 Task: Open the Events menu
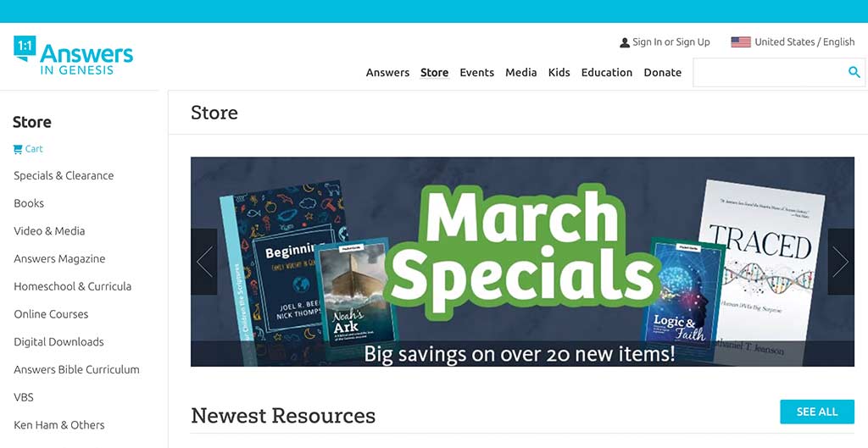pyautogui.click(x=476, y=73)
